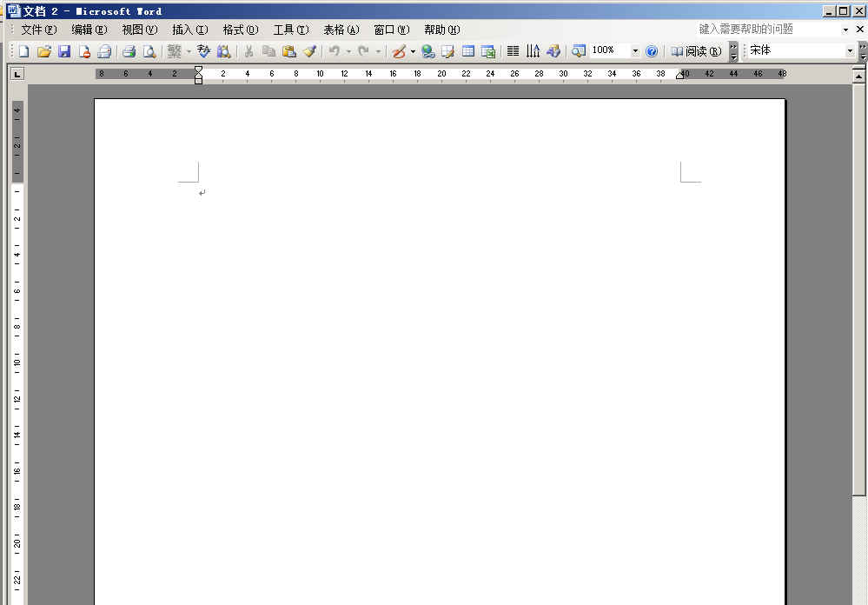Click the Open folder icon
The image size is (868, 605).
(43, 51)
